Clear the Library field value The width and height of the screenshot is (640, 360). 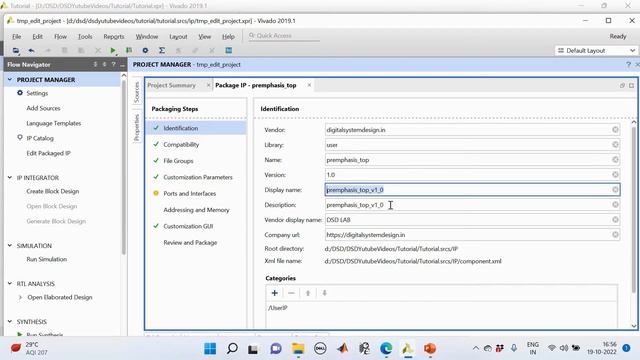615,145
